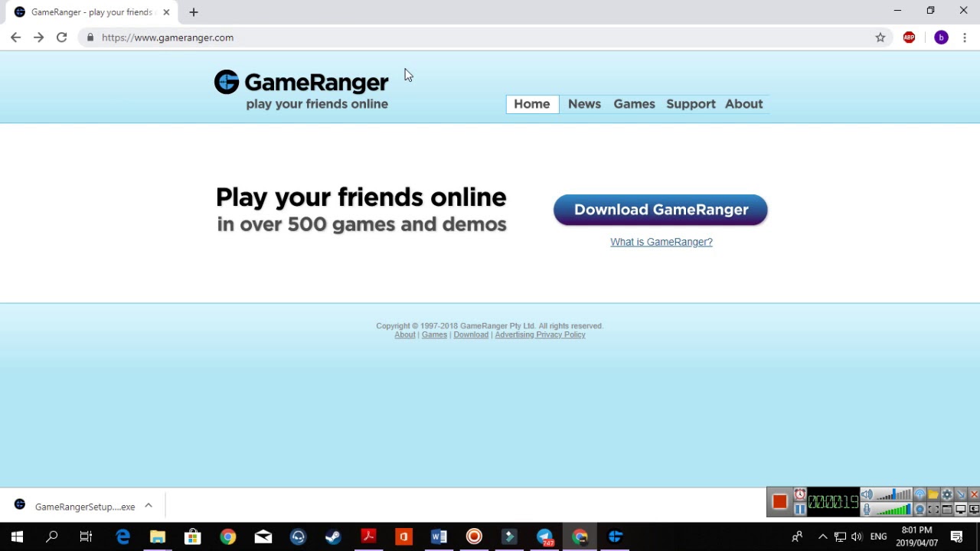This screenshot has height=551, width=980.
Task: Open the recorder's alarm clock schedule
Action: click(x=800, y=494)
